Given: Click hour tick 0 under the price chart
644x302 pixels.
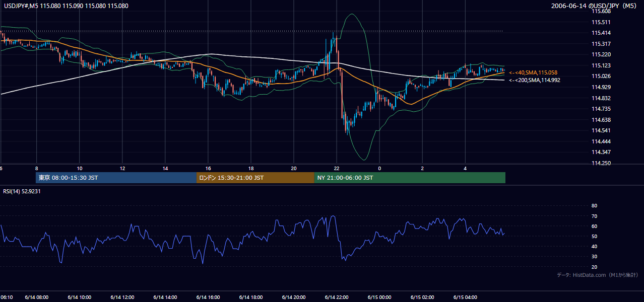Looking at the screenshot, I should pyautogui.click(x=379, y=169).
